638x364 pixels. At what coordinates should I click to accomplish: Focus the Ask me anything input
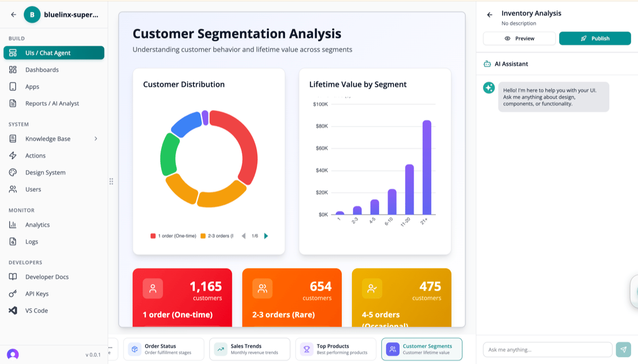pyautogui.click(x=548, y=350)
